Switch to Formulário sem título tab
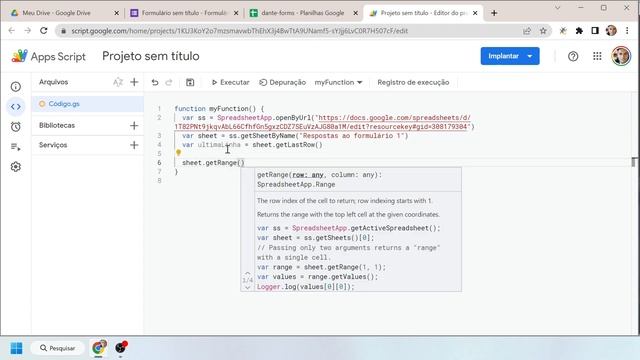The height and width of the screenshot is (360, 640). pyautogui.click(x=184, y=13)
